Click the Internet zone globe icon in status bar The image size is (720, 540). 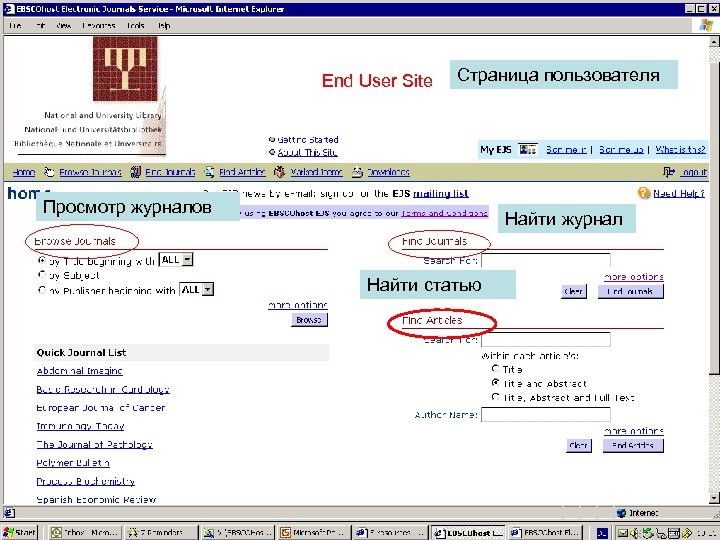[621, 513]
